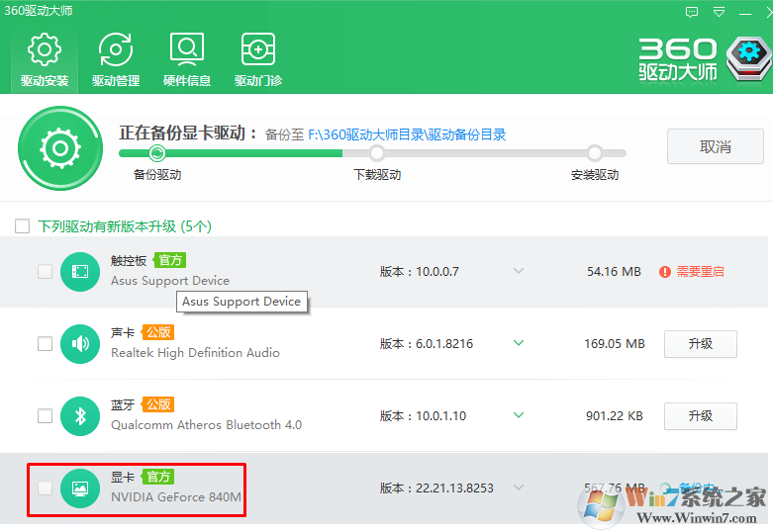
Task: Open the 硬件信息 tab
Action: [x=187, y=60]
